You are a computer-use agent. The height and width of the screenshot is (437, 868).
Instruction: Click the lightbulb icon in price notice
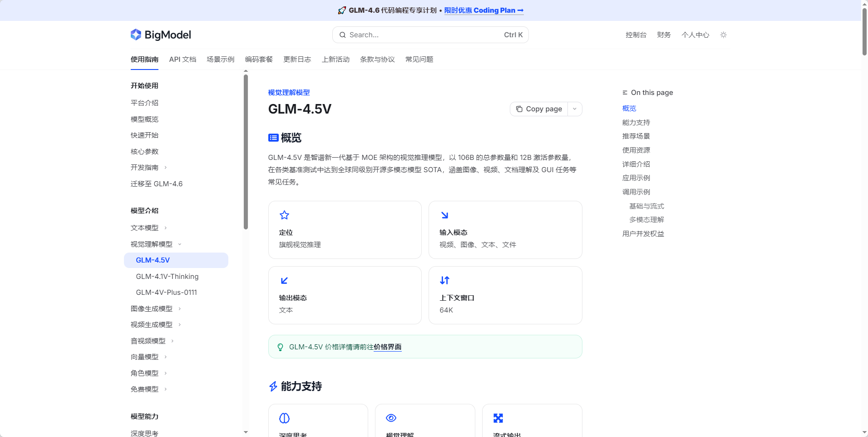[281, 347]
